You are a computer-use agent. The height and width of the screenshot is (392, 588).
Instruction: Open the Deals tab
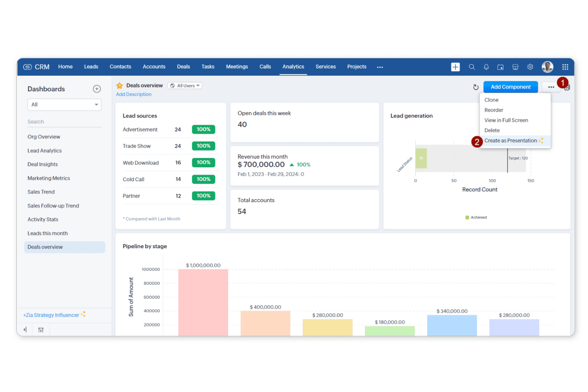tap(184, 67)
